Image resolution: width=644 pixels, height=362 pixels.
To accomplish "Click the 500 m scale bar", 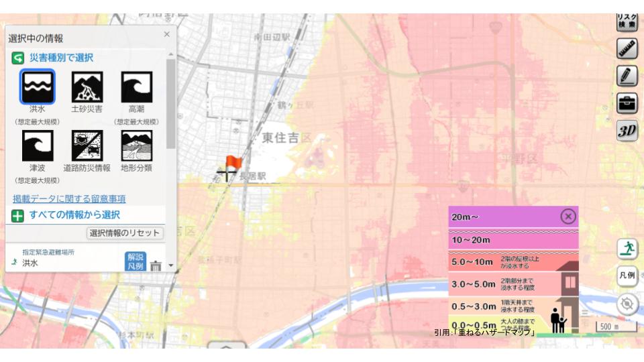I will pos(616,326).
